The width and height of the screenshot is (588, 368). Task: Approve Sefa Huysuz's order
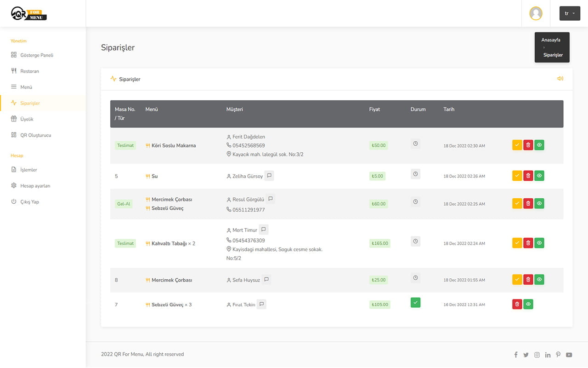[x=517, y=280]
